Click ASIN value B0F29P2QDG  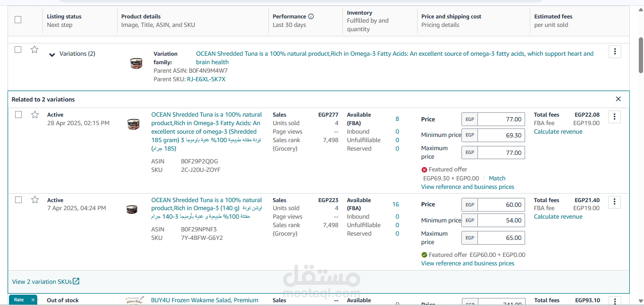(200, 161)
